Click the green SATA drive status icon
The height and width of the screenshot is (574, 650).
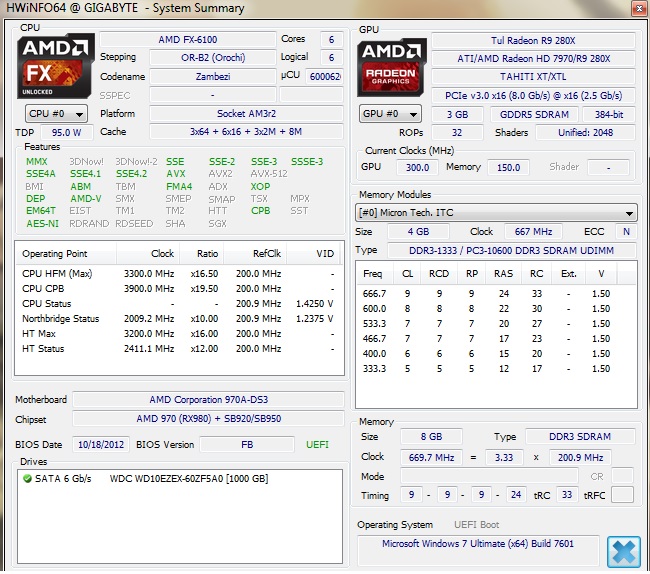tap(27, 479)
